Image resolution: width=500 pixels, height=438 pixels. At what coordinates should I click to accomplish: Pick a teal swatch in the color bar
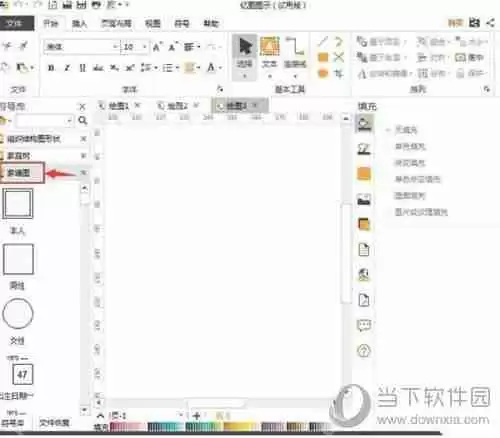tap(165, 426)
